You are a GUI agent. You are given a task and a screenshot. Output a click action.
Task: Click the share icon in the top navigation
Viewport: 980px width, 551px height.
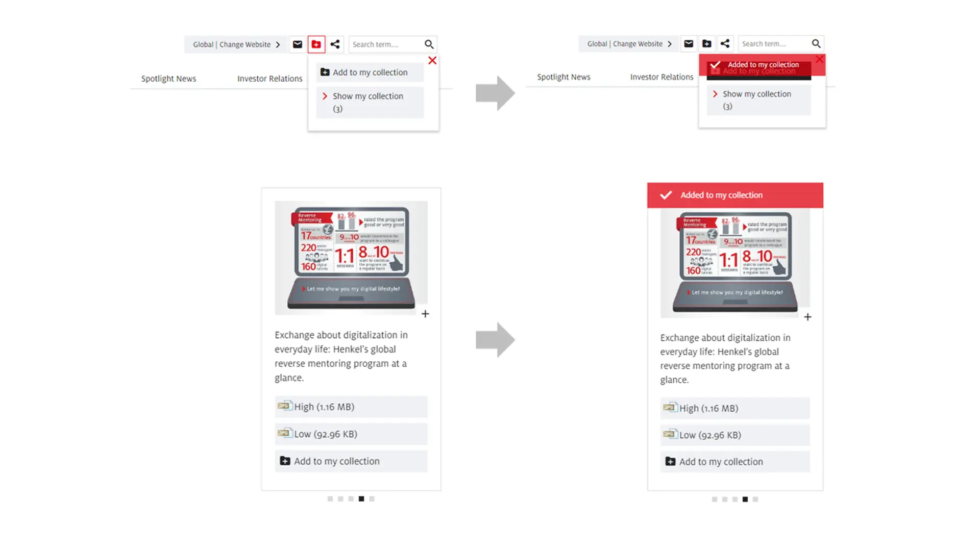point(334,44)
